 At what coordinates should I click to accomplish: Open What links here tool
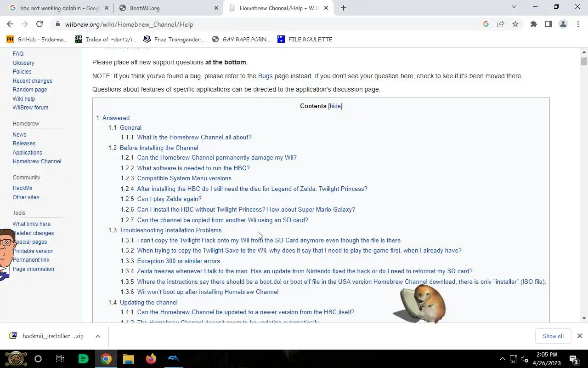[x=31, y=224]
